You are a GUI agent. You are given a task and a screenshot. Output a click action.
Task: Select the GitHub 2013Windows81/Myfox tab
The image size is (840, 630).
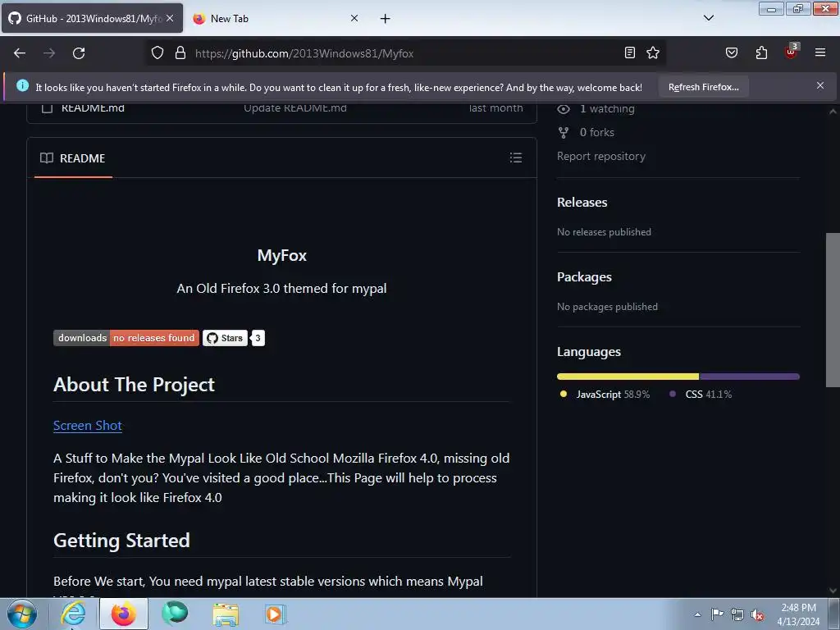point(92,19)
